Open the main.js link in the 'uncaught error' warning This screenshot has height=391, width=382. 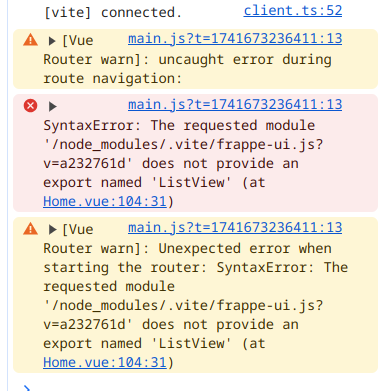click(235, 39)
